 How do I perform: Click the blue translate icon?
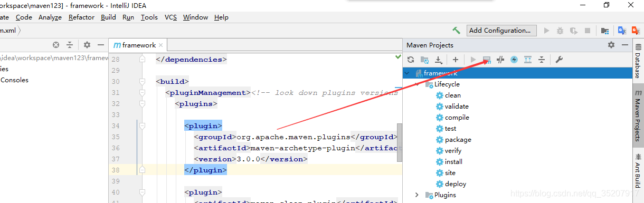pyautogui.click(x=622, y=31)
